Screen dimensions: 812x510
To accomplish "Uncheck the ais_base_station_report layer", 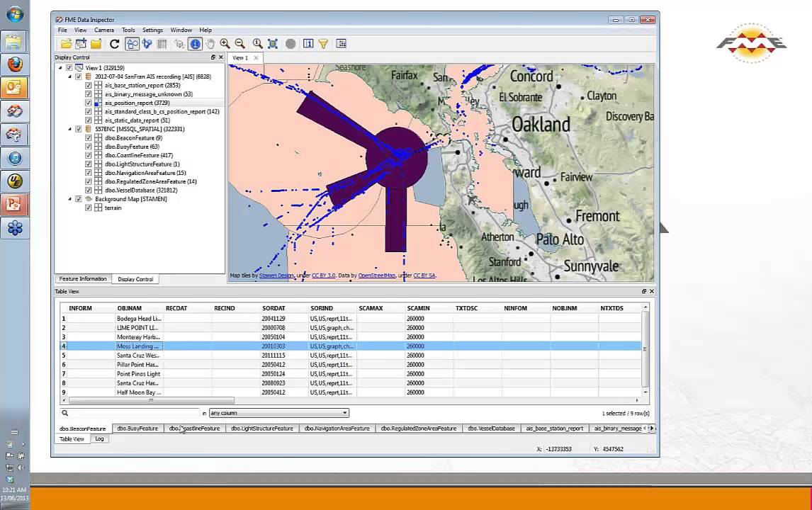I will pyautogui.click(x=88, y=86).
